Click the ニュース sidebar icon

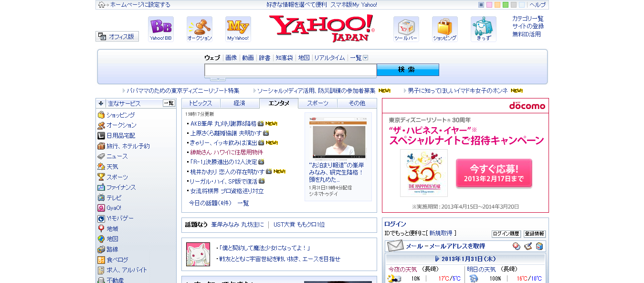pyautogui.click(x=101, y=156)
